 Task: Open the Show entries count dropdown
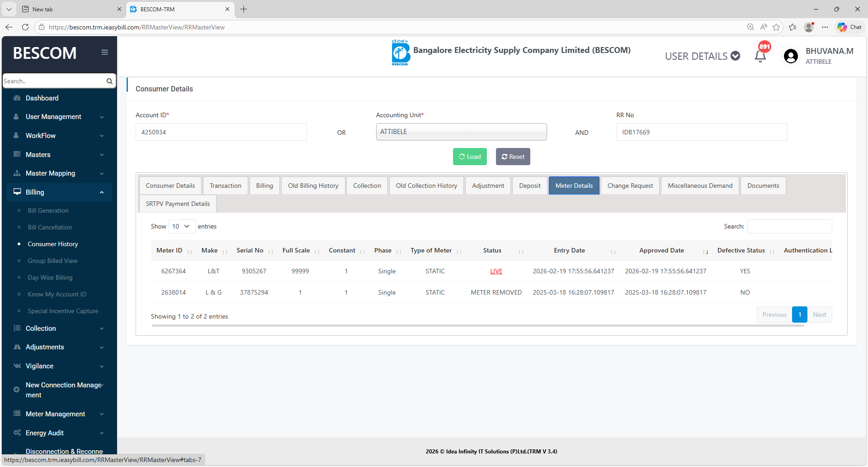(182, 227)
